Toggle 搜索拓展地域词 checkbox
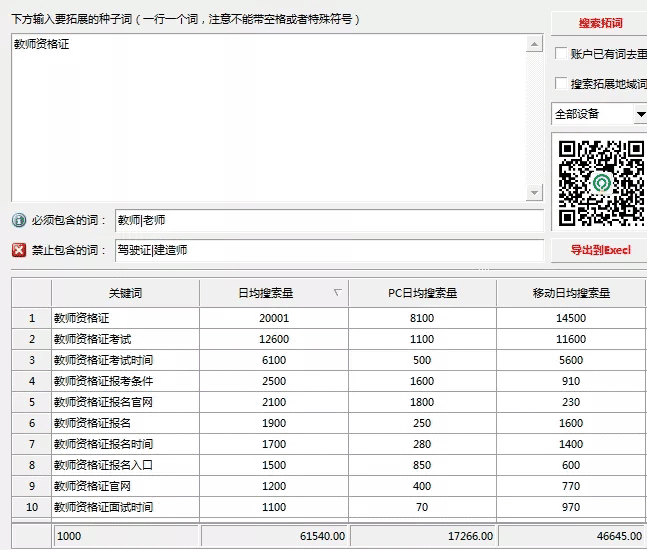Screen dimensions: 647x550 (562, 84)
